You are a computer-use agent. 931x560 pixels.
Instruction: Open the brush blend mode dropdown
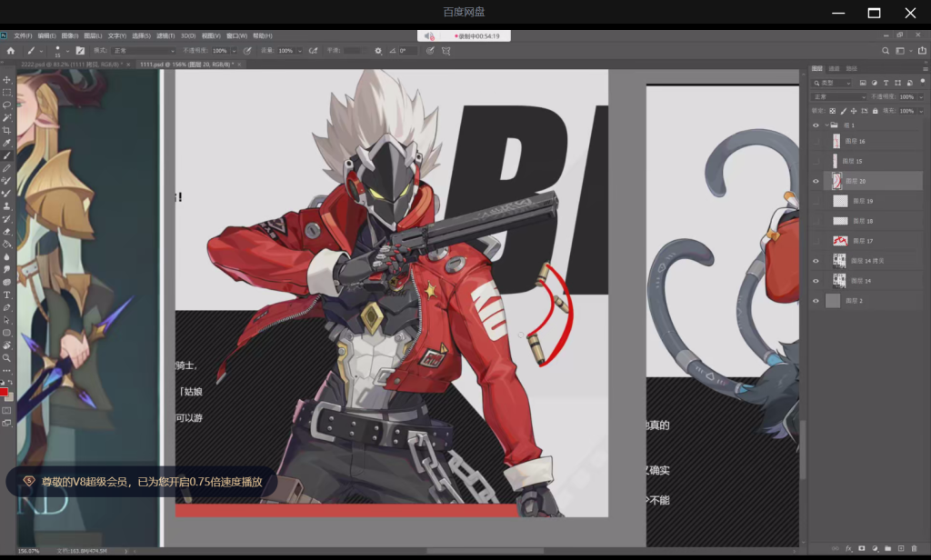pos(143,51)
